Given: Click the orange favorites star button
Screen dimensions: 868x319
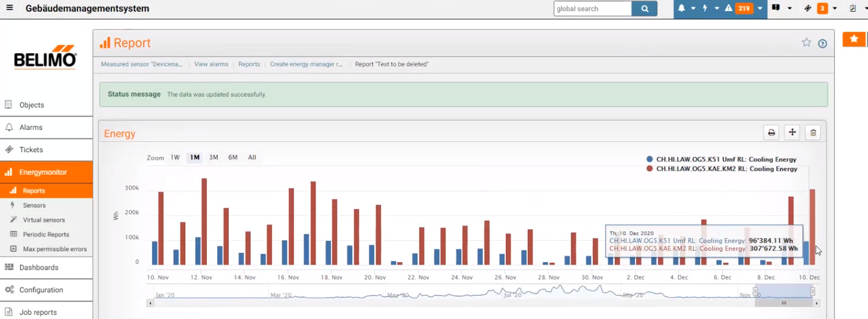Looking at the screenshot, I should [x=854, y=39].
